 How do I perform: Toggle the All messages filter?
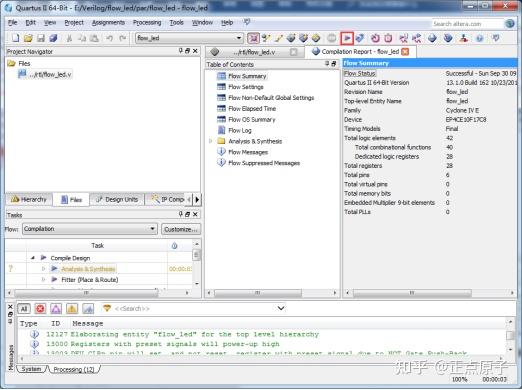[x=24, y=309]
